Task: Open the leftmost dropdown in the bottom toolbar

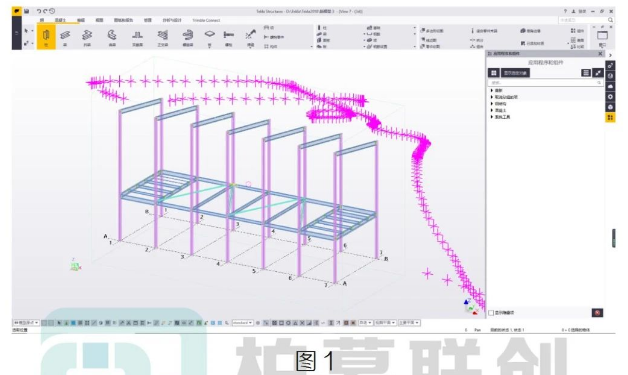Action: [x=26, y=323]
